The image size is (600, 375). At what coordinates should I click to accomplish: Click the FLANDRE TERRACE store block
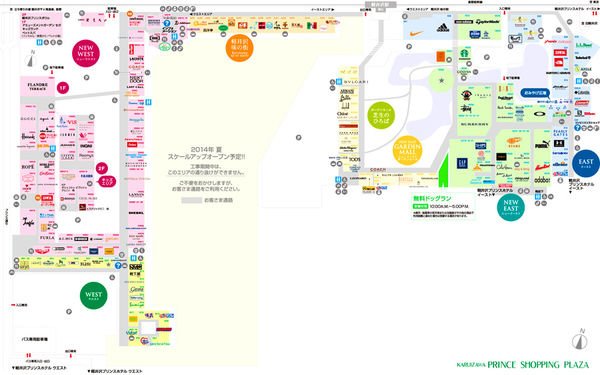pyautogui.click(x=38, y=86)
